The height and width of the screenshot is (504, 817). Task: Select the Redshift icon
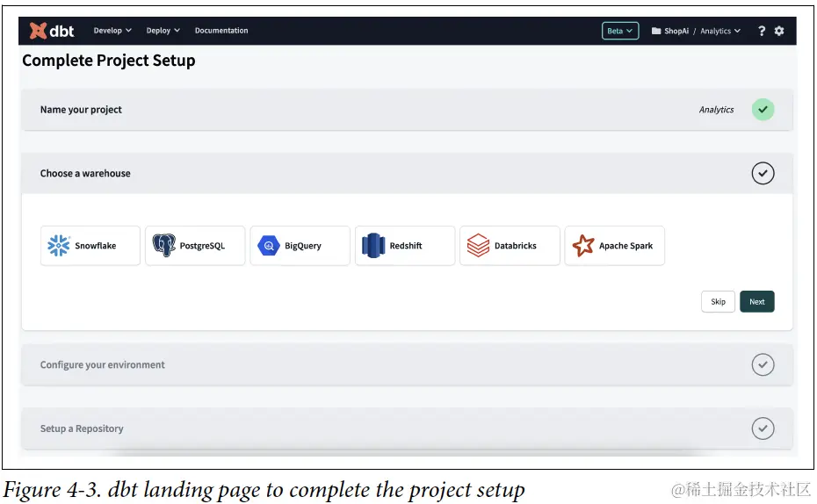(373, 246)
